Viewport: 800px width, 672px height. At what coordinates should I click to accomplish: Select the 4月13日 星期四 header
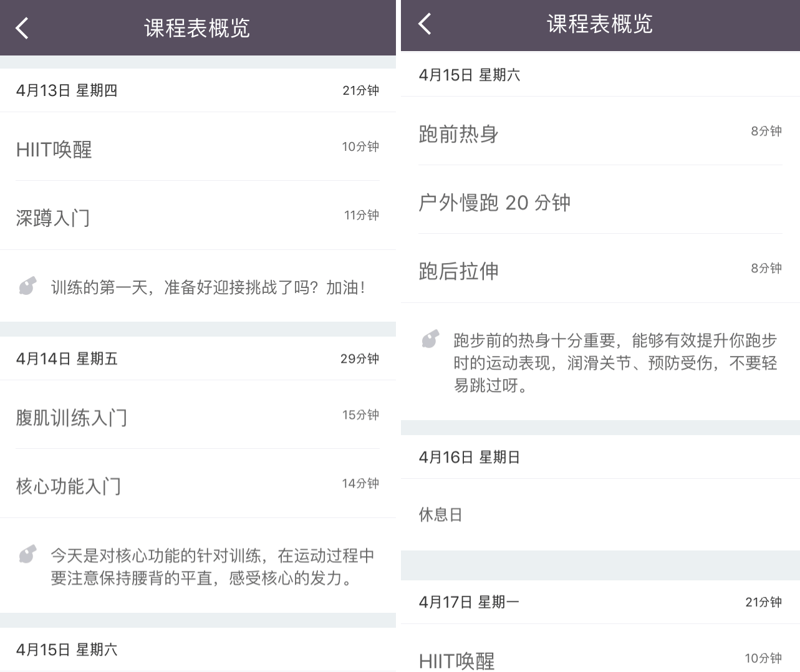[x=198, y=90]
